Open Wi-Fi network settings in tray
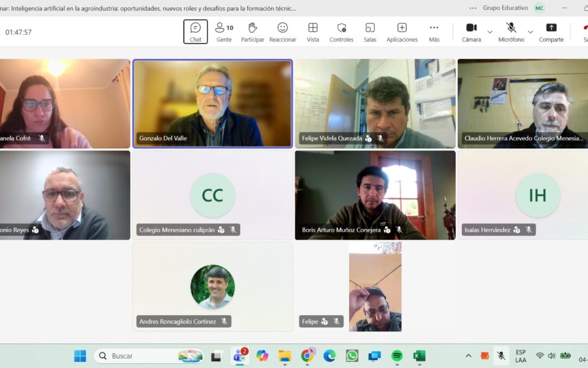The image size is (588, 368). pos(540,355)
